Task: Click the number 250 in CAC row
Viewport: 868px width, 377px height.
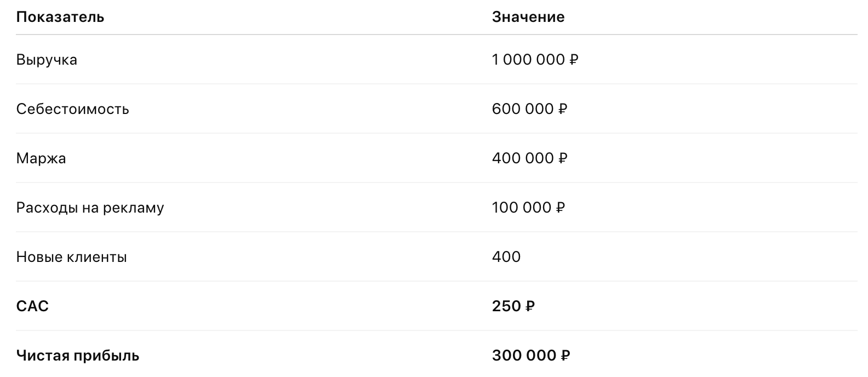Action: 506,306
